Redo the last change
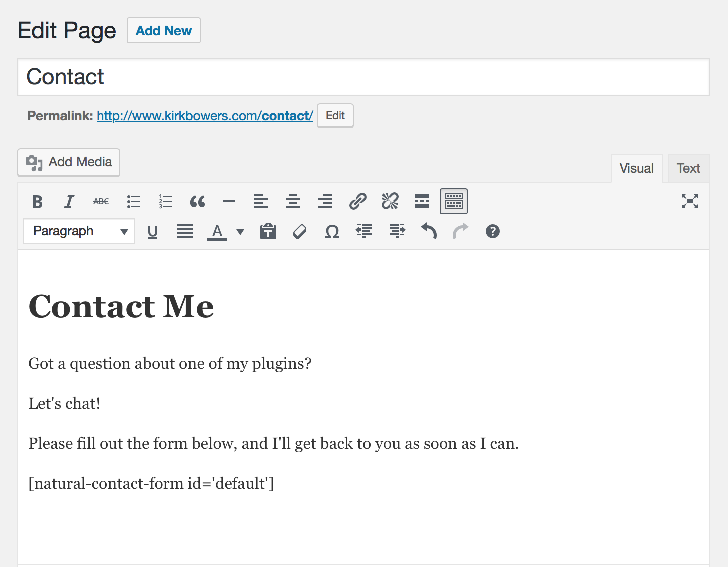The image size is (728, 567). coord(461,231)
